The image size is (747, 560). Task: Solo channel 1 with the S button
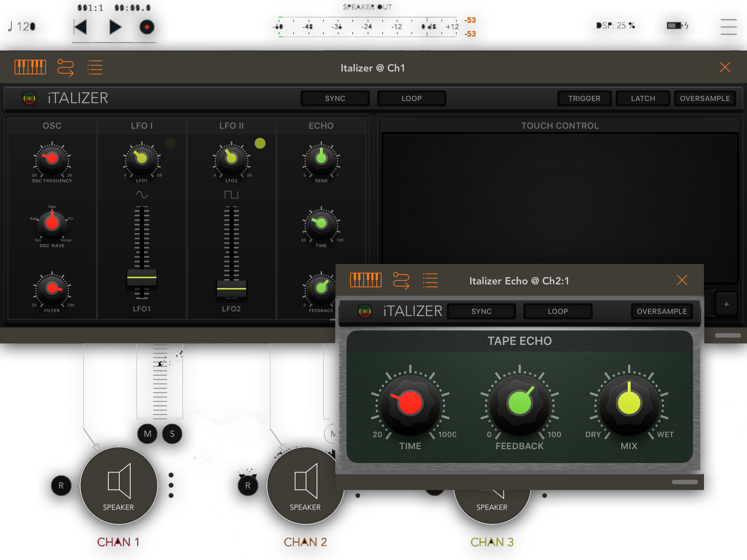pyautogui.click(x=172, y=434)
